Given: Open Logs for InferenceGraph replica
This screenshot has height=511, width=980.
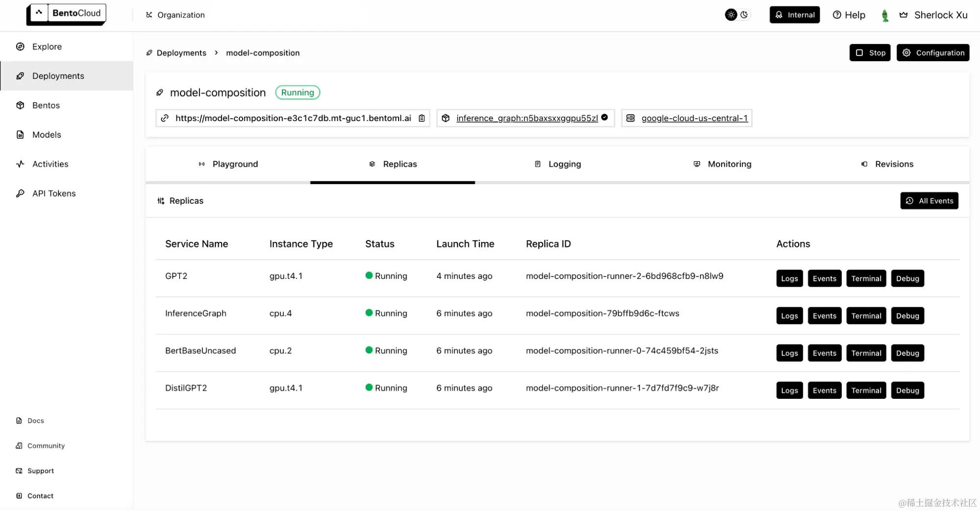Looking at the screenshot, I should pyautogui.click(x=789, y=316).
